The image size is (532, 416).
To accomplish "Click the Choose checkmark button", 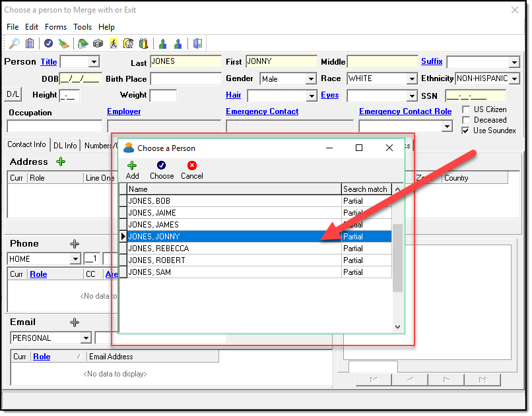I will pyautogui.click(x=162, y=170).
